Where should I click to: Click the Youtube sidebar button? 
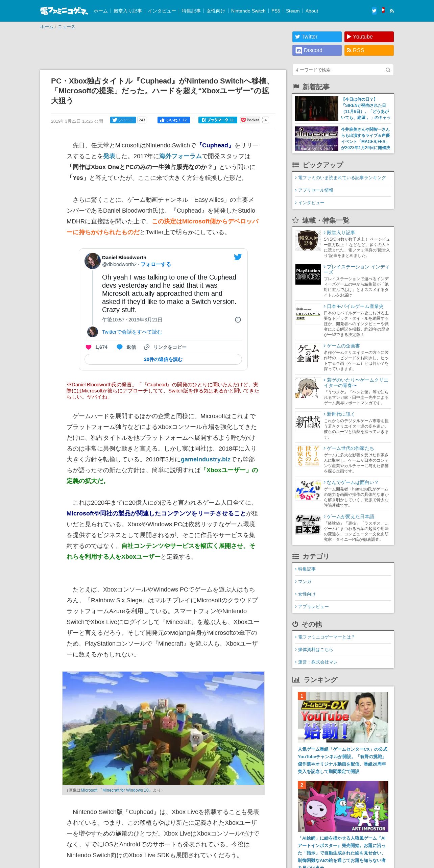pos(369,37)
